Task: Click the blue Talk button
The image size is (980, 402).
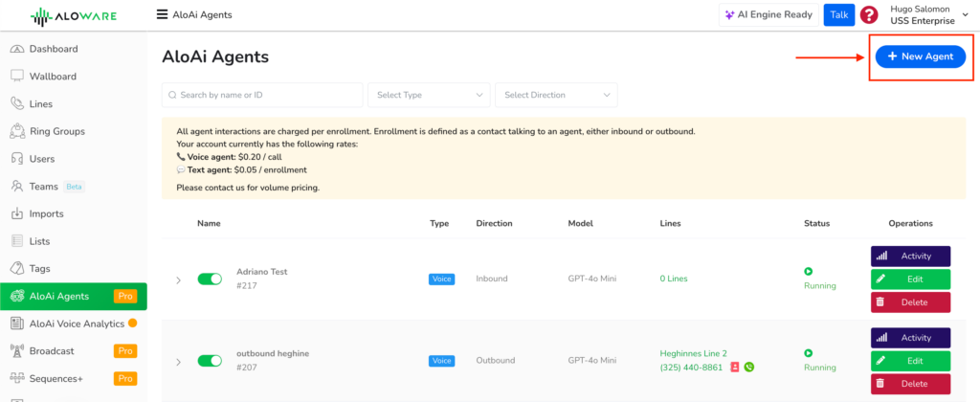Action: pos(839,15)
